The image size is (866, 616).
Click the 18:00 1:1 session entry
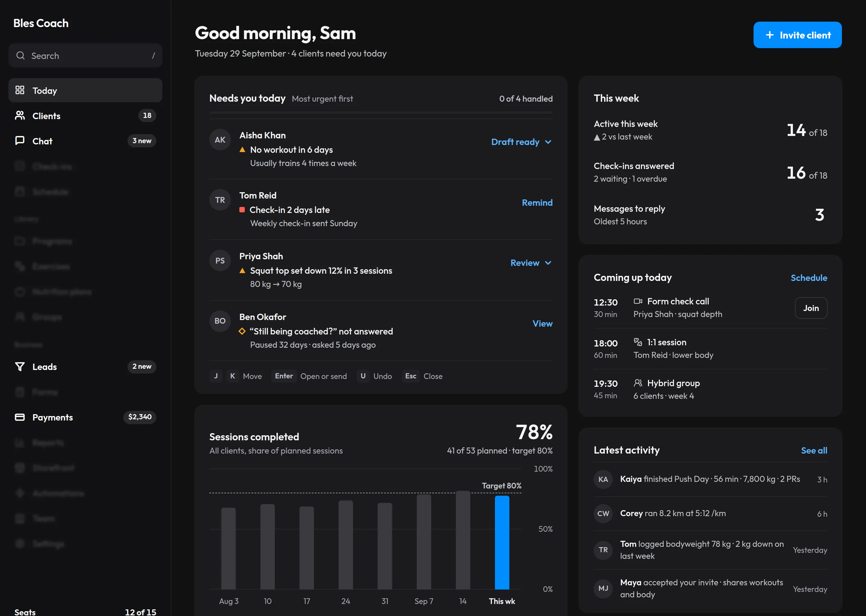click(710, 349)
